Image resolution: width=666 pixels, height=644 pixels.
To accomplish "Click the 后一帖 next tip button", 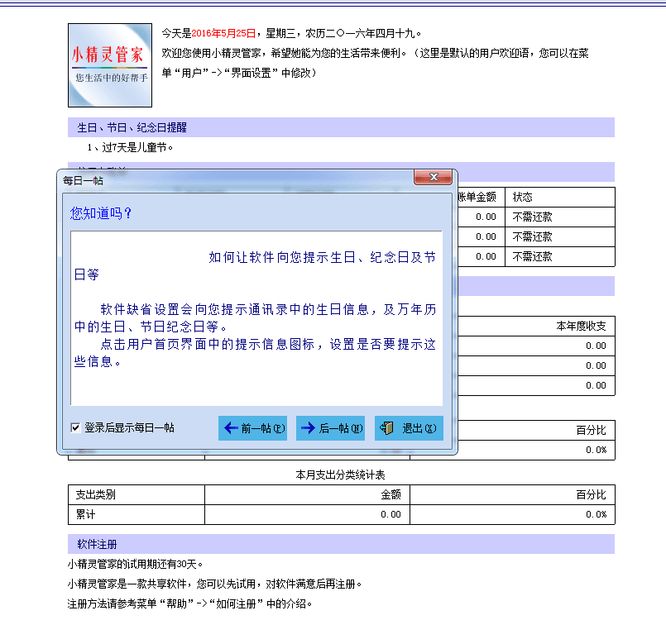I will pyautogui.click(x=330, y=428).
